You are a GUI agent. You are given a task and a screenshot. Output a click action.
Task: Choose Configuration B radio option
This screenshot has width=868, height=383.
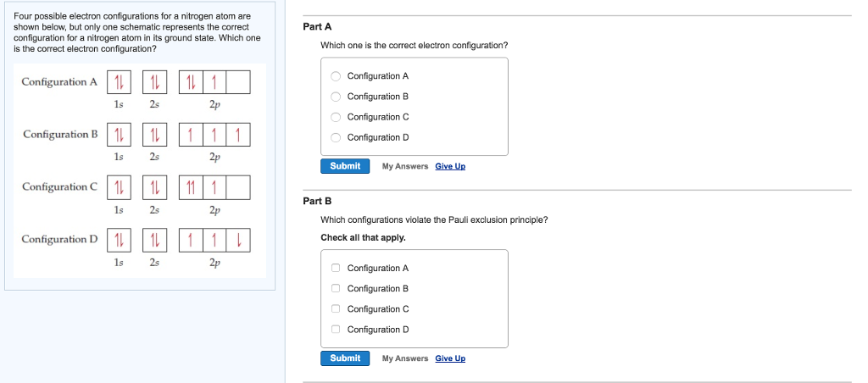[x=336, y=97]
